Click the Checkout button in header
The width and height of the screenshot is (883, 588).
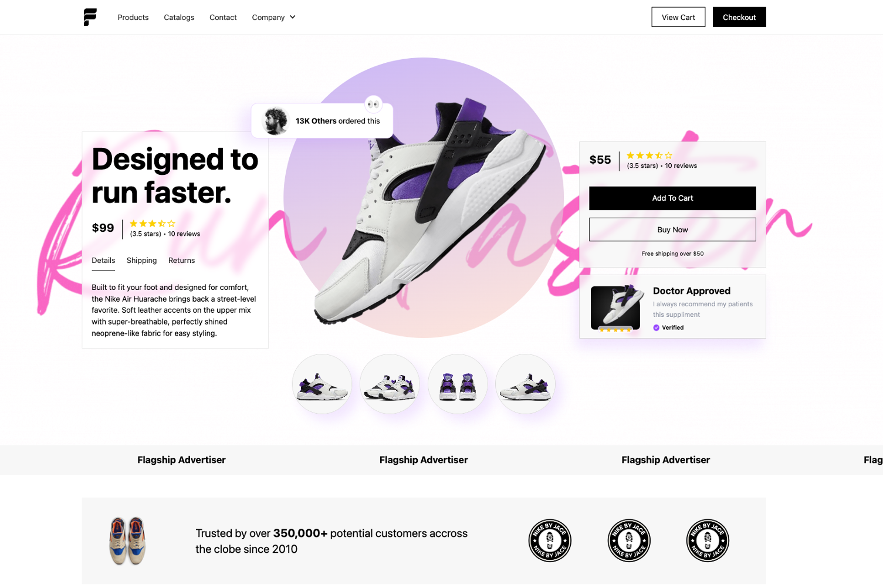739,17
